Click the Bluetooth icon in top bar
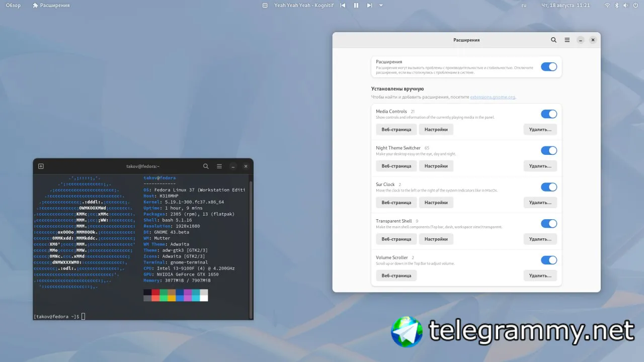Image resolution: width=644 pixels, height=362 pixels. [x=617, y=5]
